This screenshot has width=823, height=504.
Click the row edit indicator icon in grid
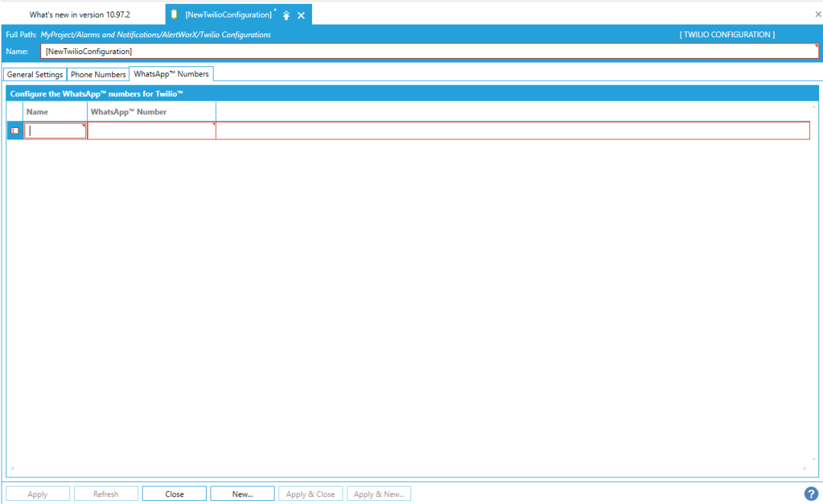tap(14, 131)
